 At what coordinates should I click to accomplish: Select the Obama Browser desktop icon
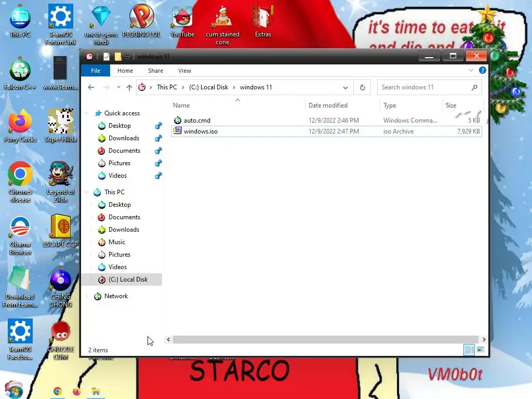[x=20, y=235]
